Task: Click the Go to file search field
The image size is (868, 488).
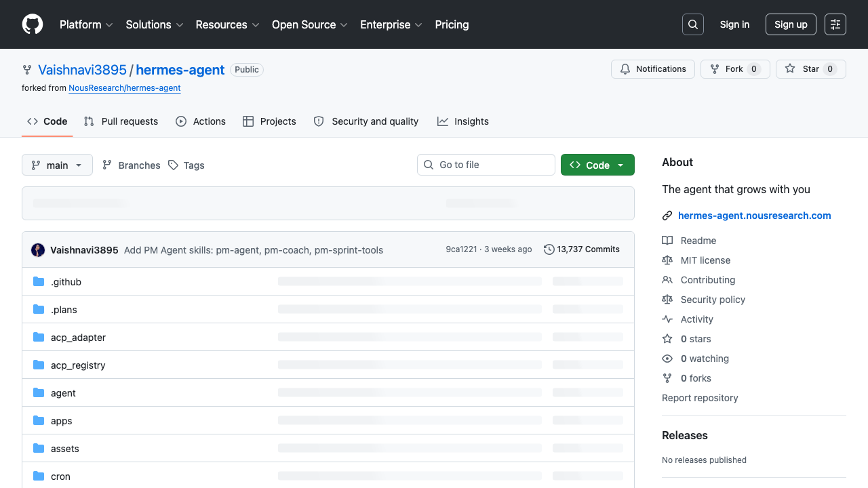Action: 486,165
